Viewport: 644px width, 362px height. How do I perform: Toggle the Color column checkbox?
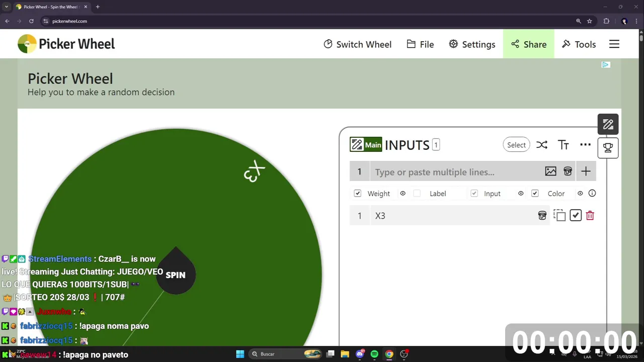click(x=535, y=193)
